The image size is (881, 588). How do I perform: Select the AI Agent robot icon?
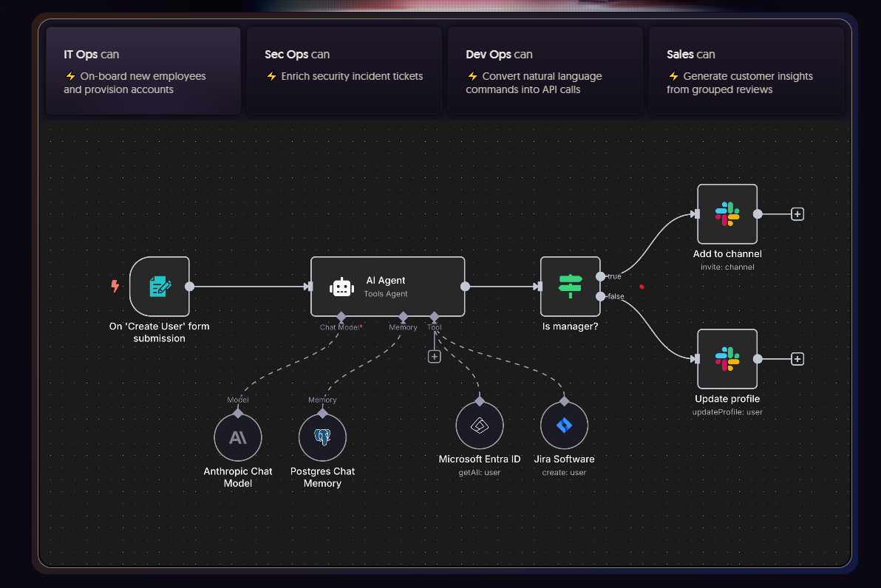tap(341, 287)
